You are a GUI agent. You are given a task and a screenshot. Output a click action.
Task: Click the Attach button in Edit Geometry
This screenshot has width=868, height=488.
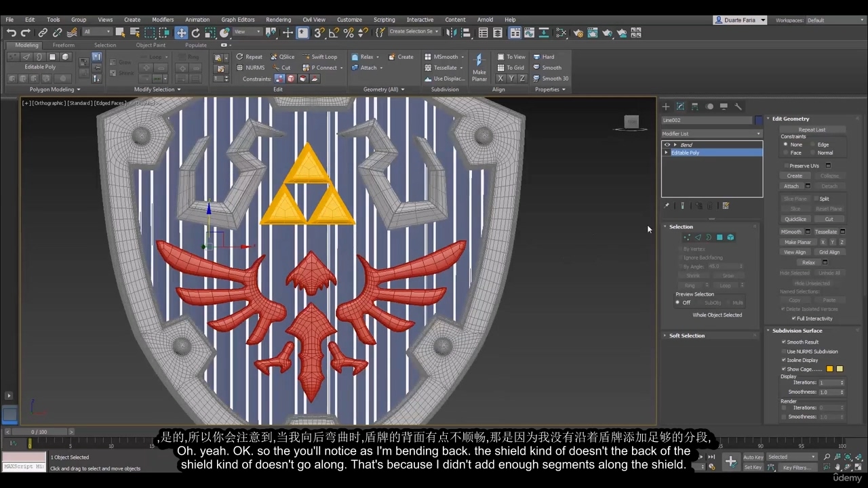(791, 186)
